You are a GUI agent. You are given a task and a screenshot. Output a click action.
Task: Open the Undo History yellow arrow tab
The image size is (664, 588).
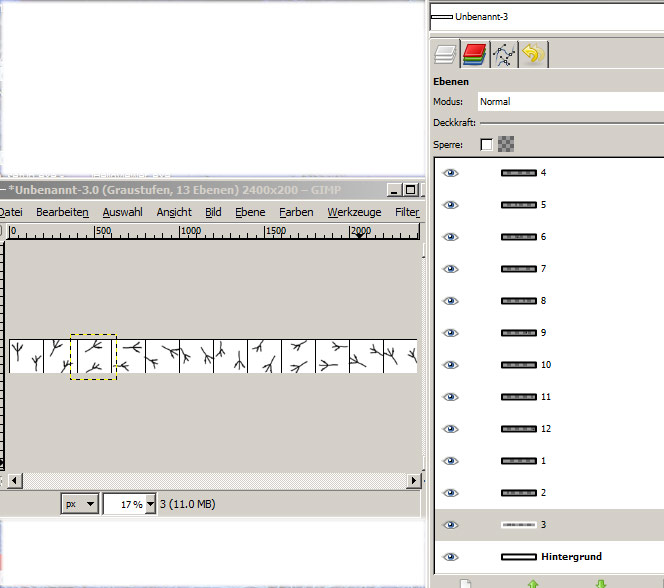tap(533, 54)
